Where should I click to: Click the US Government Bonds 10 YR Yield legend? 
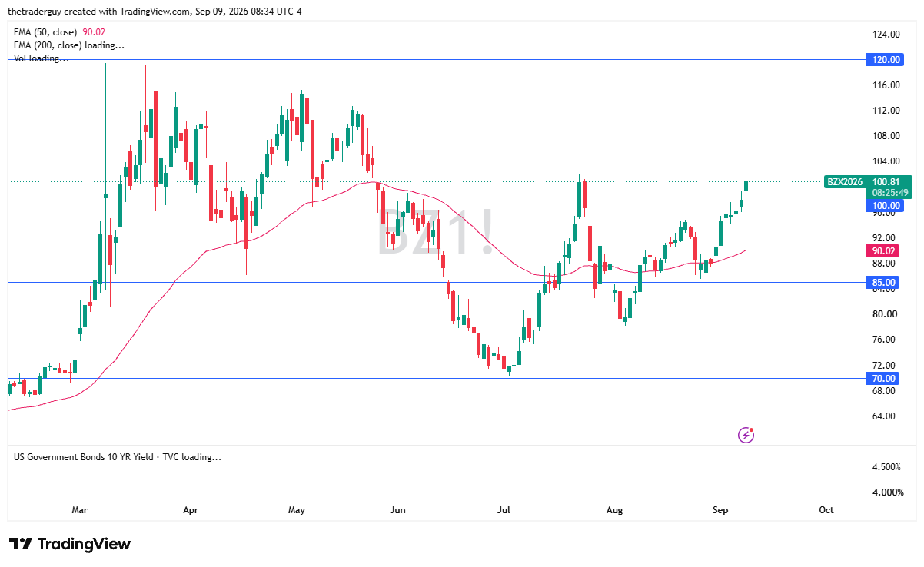[x=118, y=457]
